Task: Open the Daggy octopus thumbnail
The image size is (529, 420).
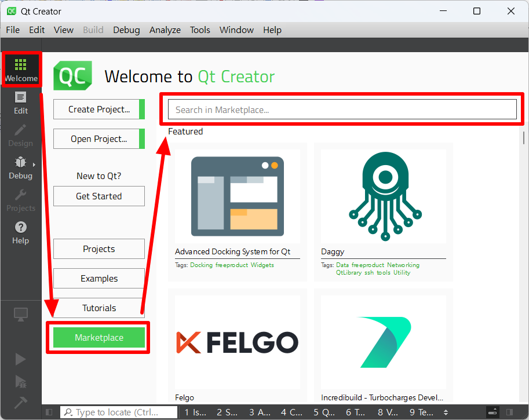Action: [384, 196]
